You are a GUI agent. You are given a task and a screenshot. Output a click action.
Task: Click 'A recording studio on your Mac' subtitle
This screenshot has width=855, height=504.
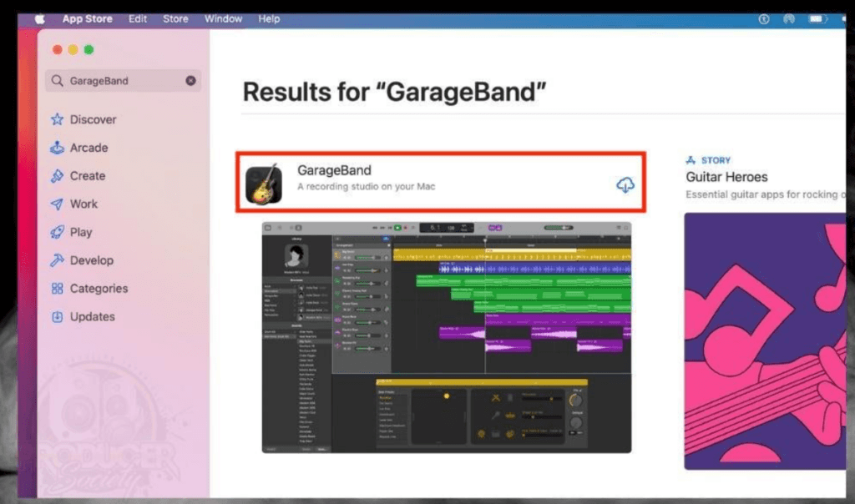(366, 186)
